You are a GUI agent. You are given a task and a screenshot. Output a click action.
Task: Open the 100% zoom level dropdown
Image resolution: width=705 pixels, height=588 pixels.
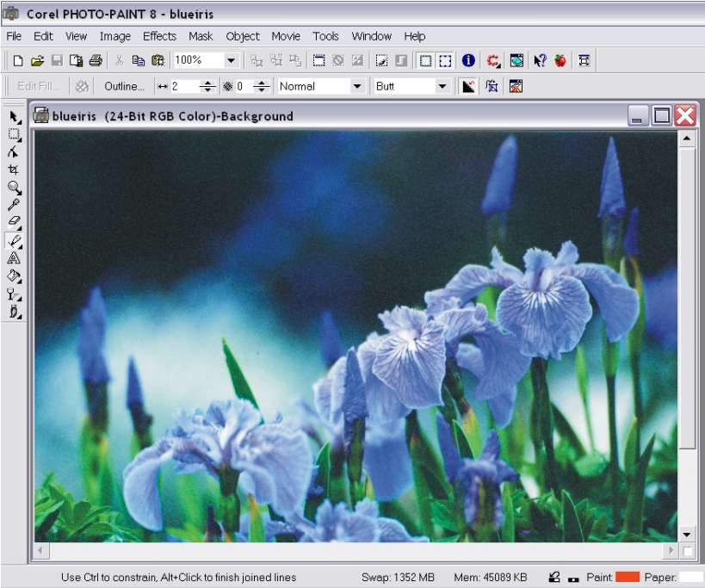pos(231,60)
